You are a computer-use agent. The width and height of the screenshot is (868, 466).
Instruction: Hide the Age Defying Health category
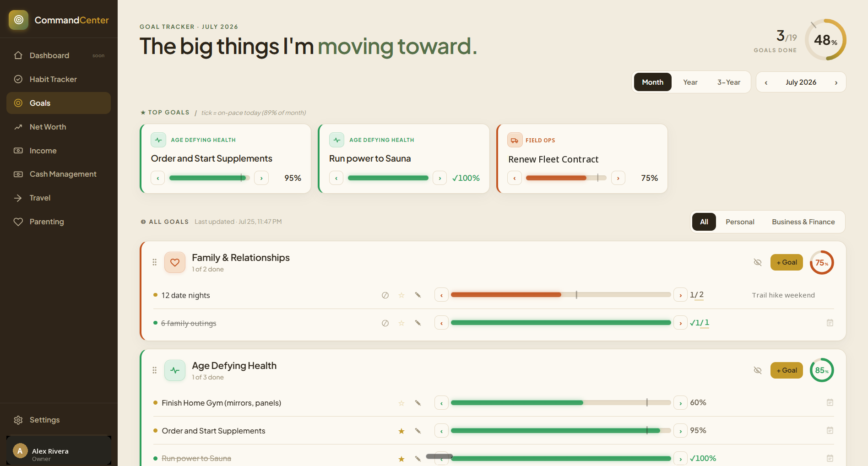tap(758, 370)
